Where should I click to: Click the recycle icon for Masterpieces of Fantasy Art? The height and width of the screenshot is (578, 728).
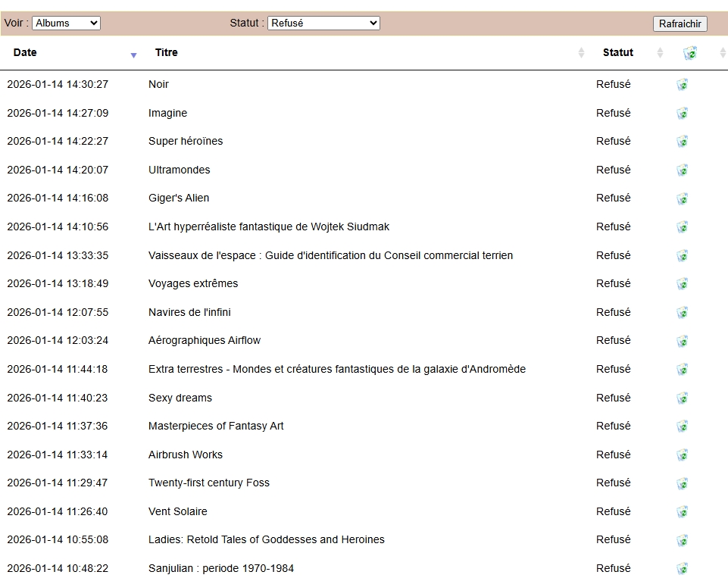click(682, 426)
